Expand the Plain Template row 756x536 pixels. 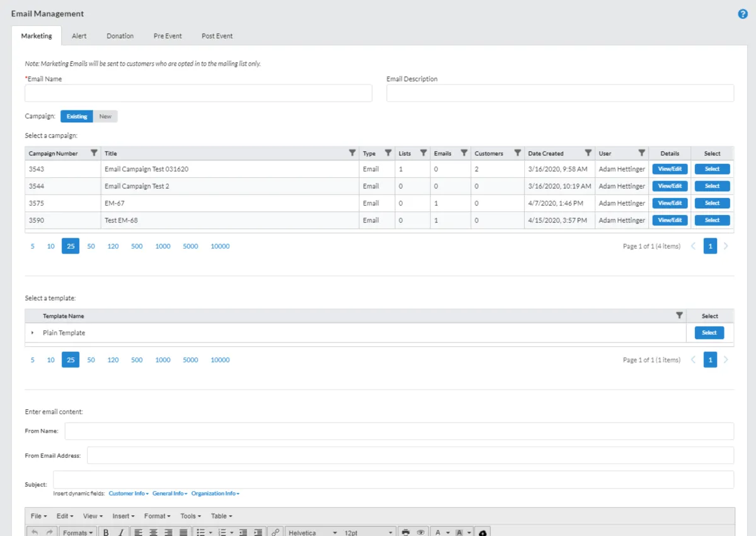32,333
